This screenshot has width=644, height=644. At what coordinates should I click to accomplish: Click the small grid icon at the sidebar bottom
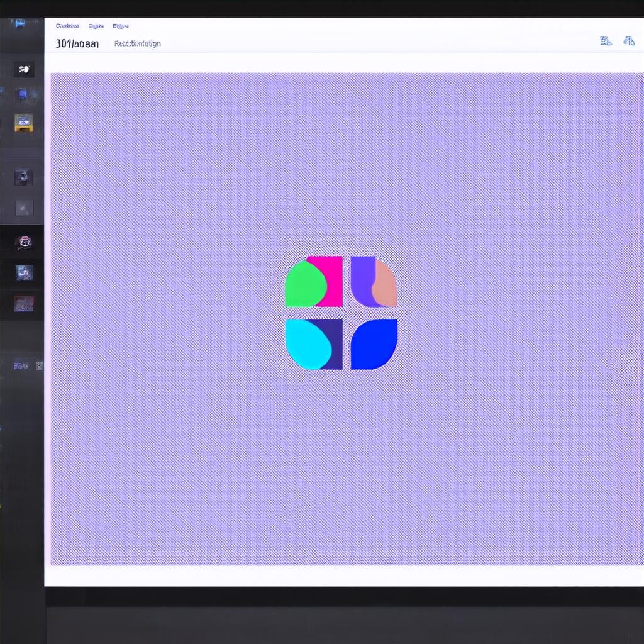[x=39, y=365]
